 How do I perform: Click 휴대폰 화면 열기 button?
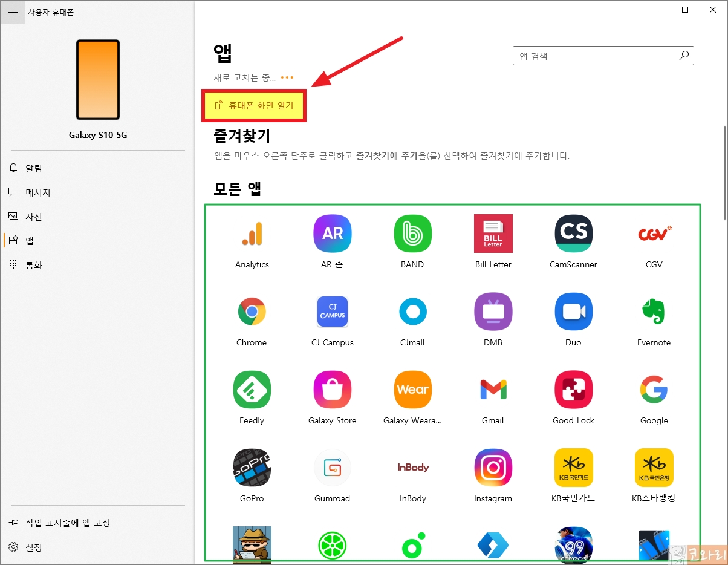coord(254,105)
